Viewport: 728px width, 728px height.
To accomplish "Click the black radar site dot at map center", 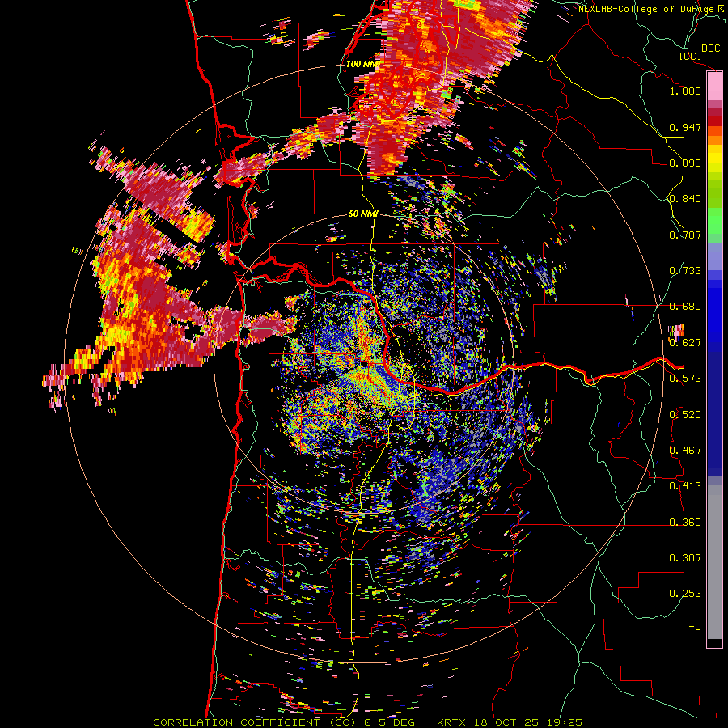I will 366,363.
